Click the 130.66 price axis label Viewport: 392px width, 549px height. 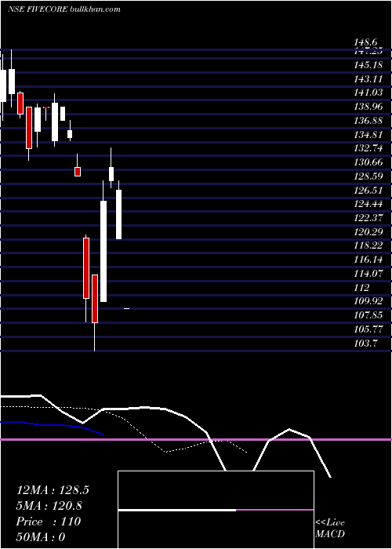pyautogui.click(x=368, y=162)
